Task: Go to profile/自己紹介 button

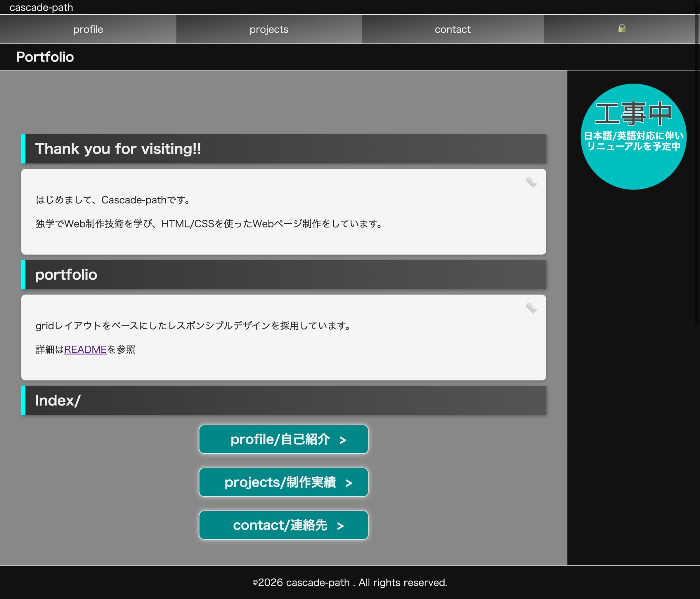Action: [x=283, y=439]
